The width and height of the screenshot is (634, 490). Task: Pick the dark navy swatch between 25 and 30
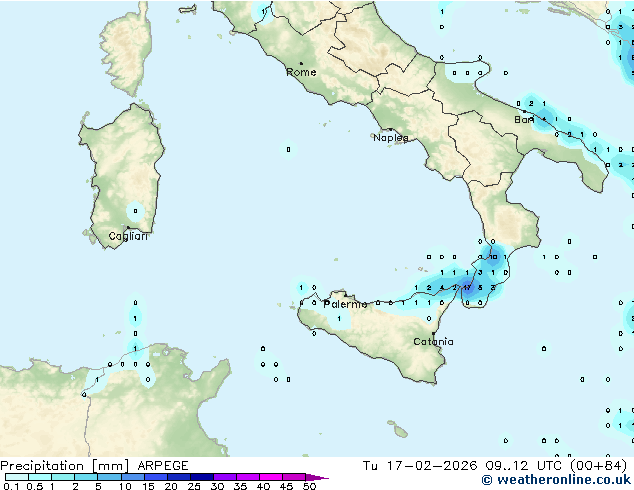click(x=202, y=477)
